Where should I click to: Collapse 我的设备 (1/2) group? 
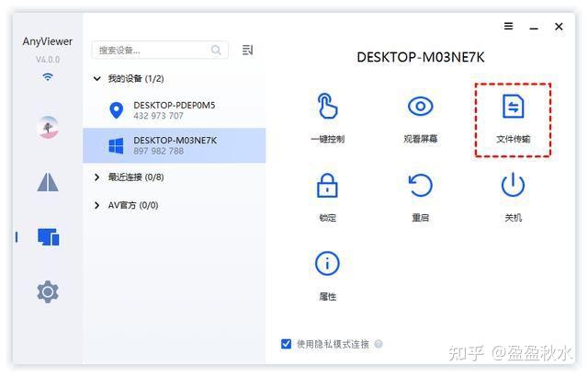pos(96,78)
